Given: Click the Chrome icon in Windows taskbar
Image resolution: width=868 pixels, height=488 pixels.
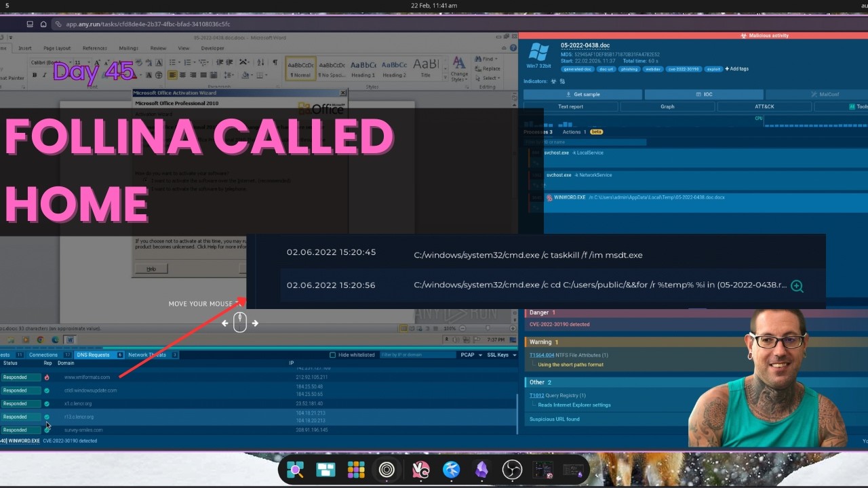Looking at the screenshot, I should point(40,340).
